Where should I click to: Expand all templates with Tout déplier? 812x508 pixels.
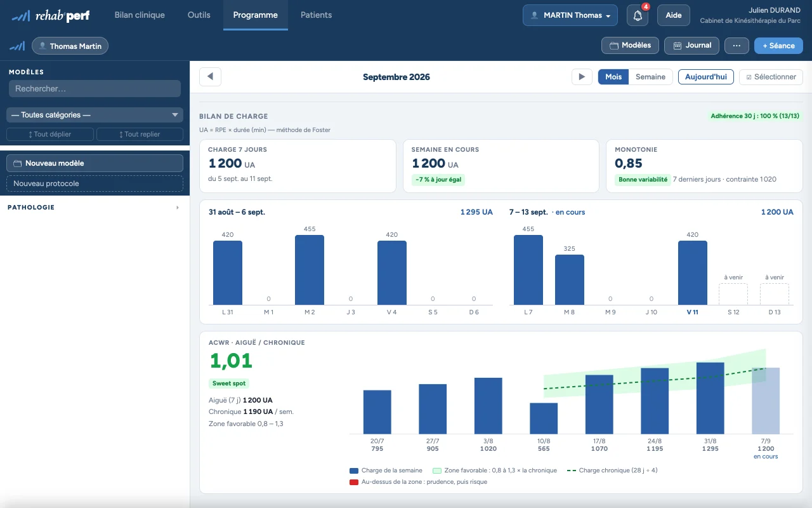tap(50, 134)
